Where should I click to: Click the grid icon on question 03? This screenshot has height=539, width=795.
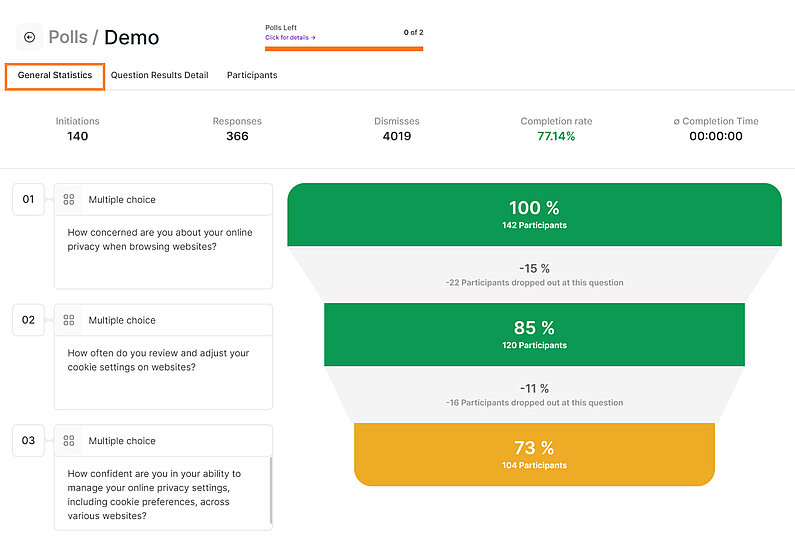[69, 441]
